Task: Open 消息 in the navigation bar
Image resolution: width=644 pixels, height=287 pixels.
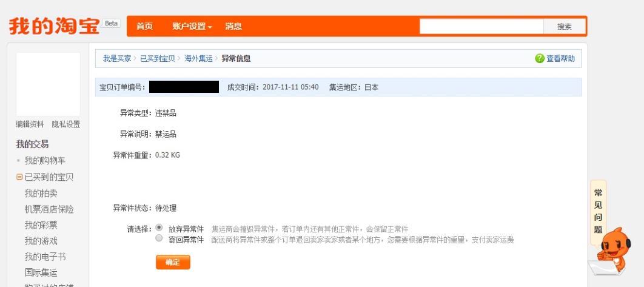Action: 233,26
